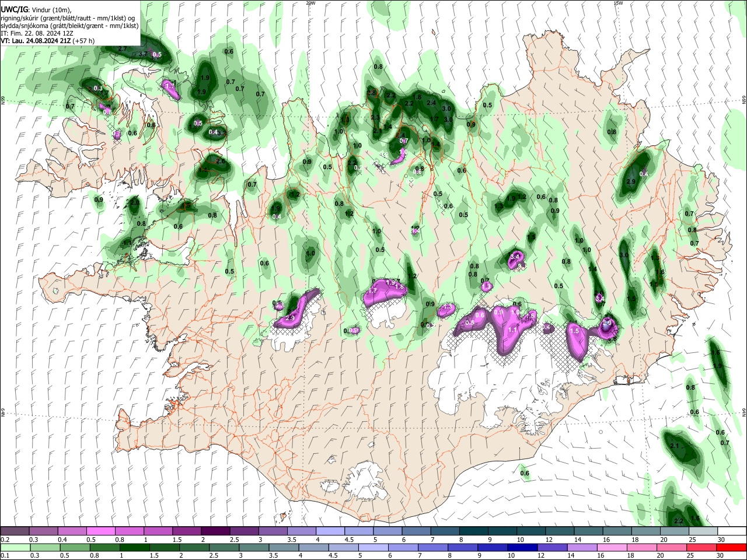Screen dimensions: 747x560
Task: Click the red rain swatch between 25 and 30
Action: (x=701, y=547)
